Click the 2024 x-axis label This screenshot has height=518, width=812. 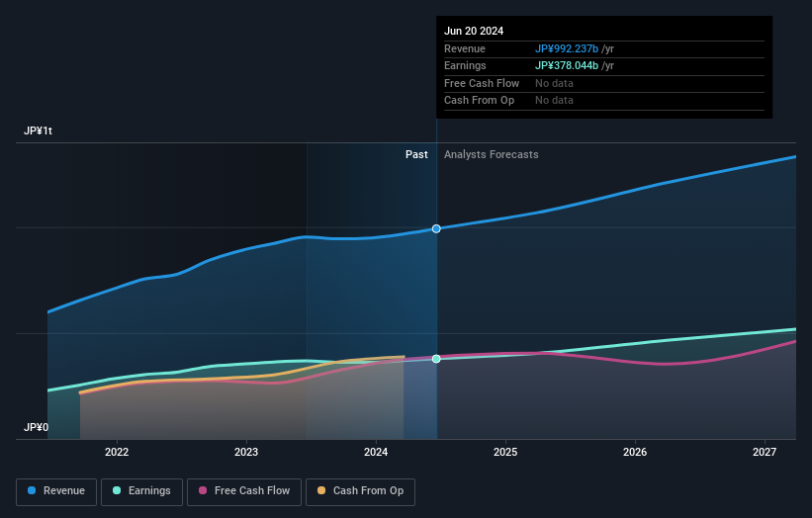point(376,453)
